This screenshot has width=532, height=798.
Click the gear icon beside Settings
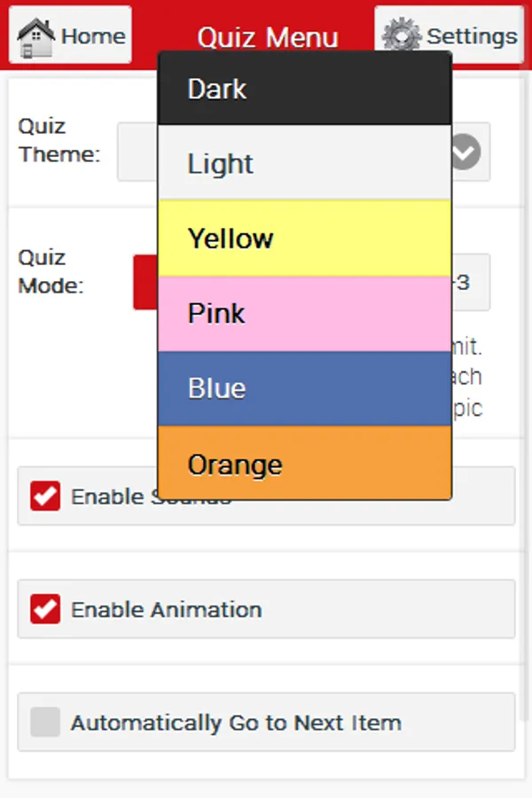[x=402, y=36]
